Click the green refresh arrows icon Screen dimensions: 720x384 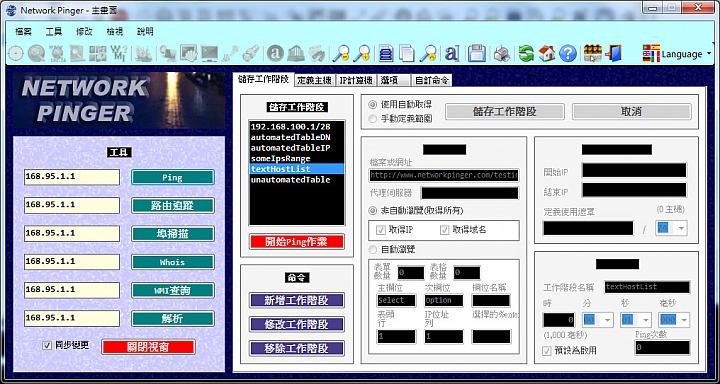pyautogui.click(x=526, y=54)
